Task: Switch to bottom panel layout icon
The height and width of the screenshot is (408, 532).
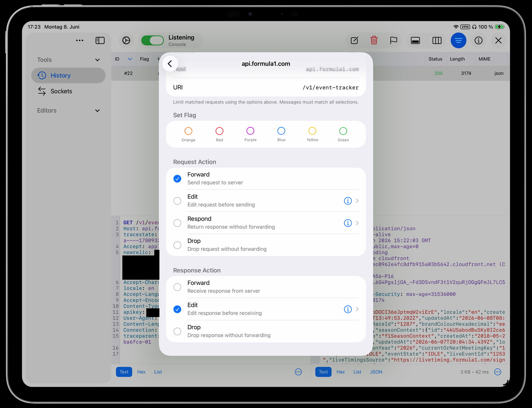Action: point(415,41)
